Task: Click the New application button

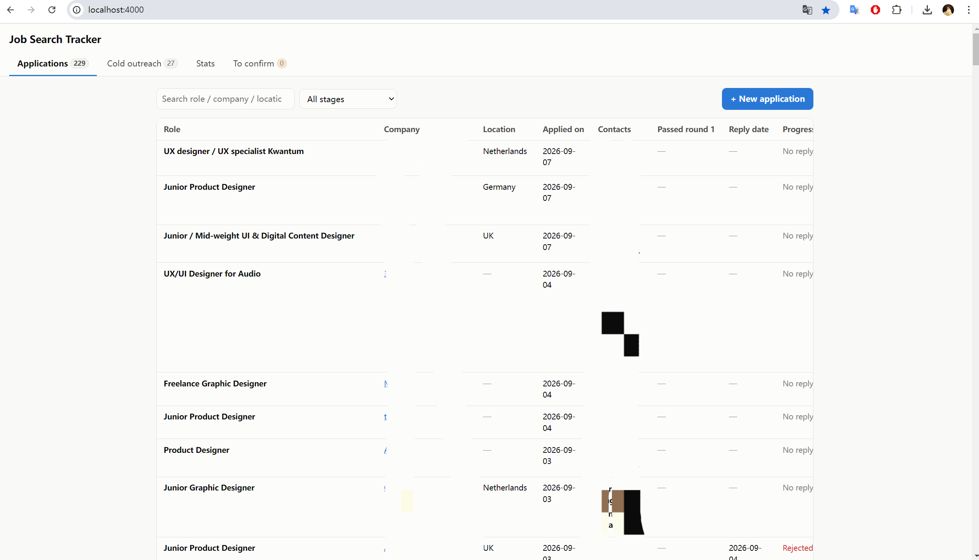Action: tap(767, 99)
